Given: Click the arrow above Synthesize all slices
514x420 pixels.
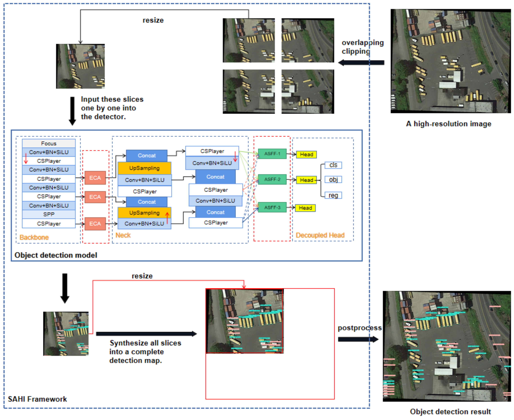Looking at the screenshot, I should pos(146,334).
